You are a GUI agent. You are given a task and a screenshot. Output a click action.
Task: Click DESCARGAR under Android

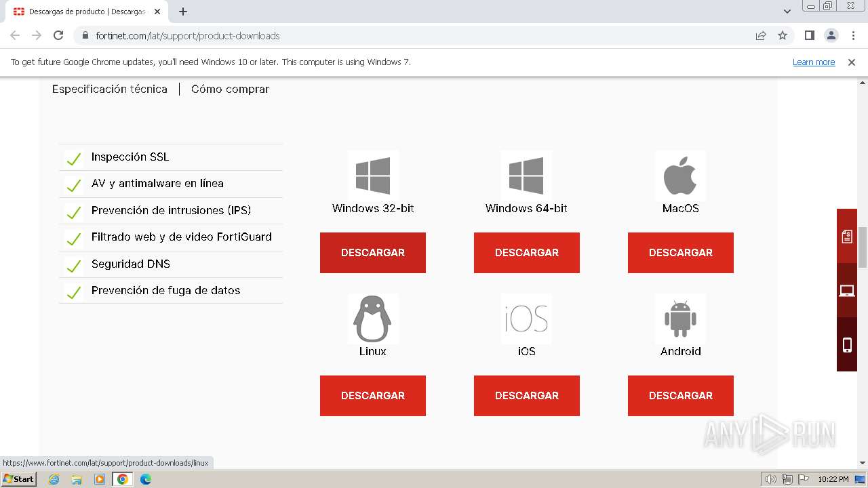[681, 396]
